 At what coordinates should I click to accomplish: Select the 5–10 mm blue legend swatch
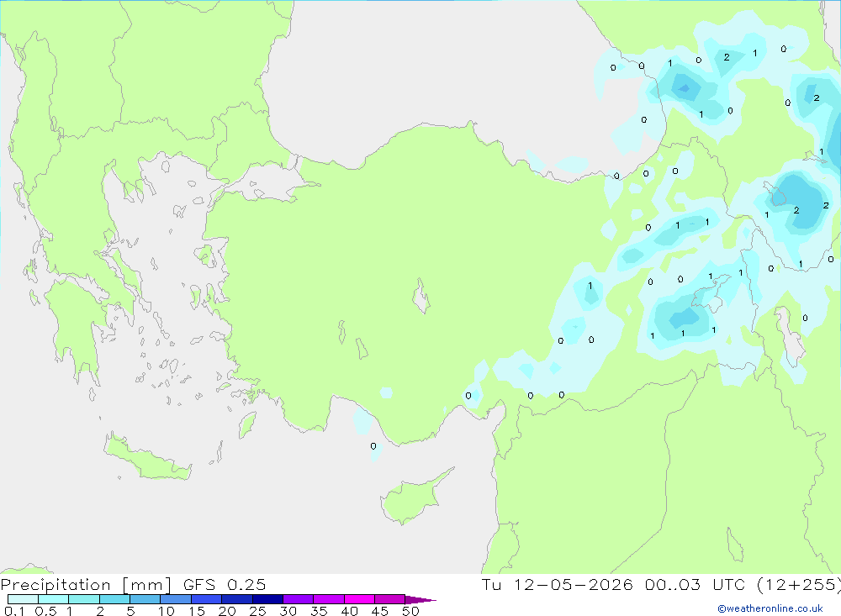point(145,599)
